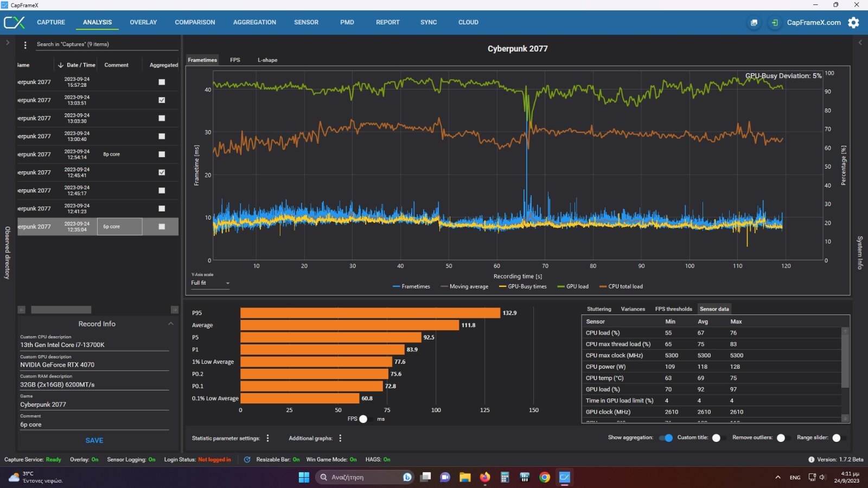Open the Y-Axis scale Full fit dropdown
868x488 pixels.
point(210,283)
